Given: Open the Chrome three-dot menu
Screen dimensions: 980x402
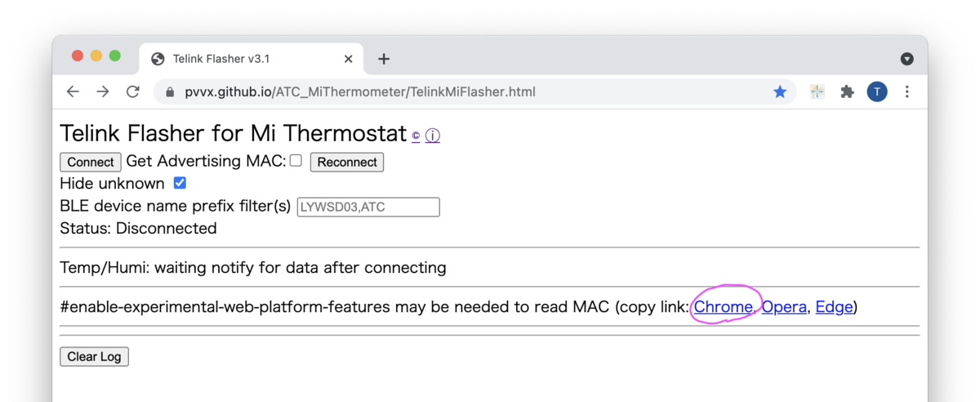Looking at the screenshot, I should click(x=907, y=92).
